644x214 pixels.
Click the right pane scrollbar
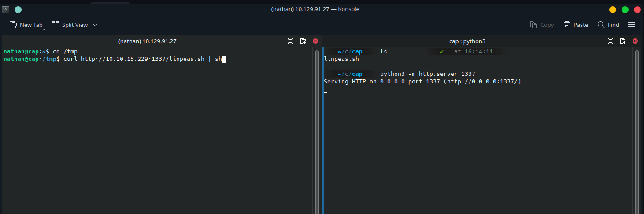tap(637, 131)
